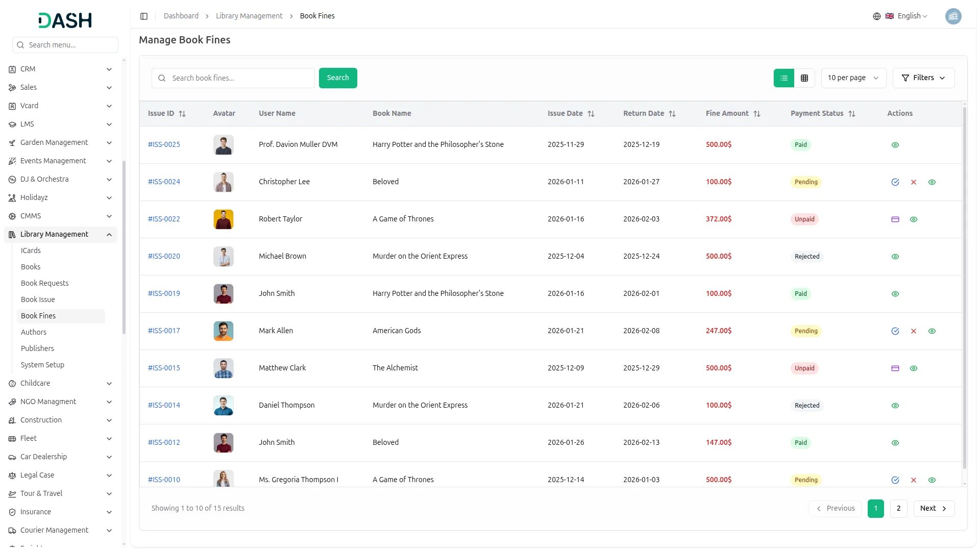Expand the Garden Management menu
Viewport: 980px width, 551px height.
[61, 143]
